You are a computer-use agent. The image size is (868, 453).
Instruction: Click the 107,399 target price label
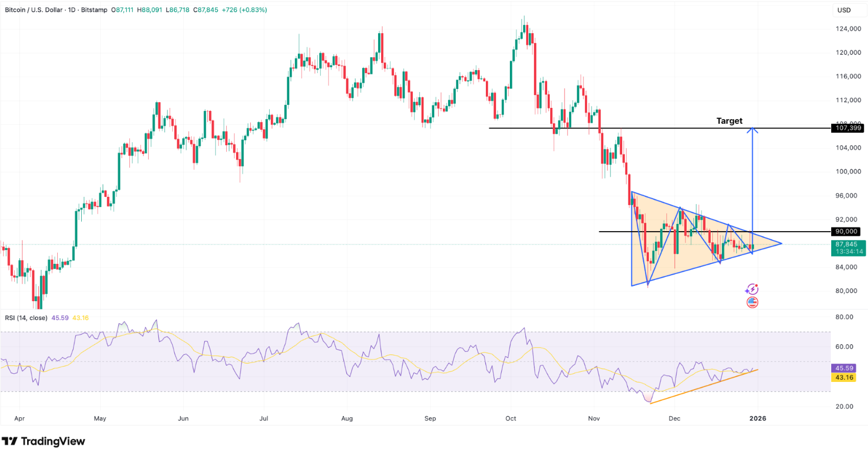[x=848, y=128]
